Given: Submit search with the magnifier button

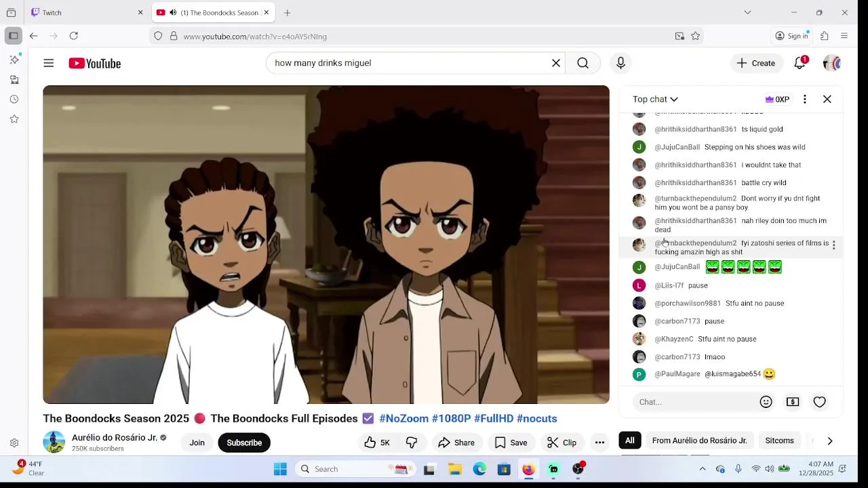Looking at the screenshot, I should (583, 63).
